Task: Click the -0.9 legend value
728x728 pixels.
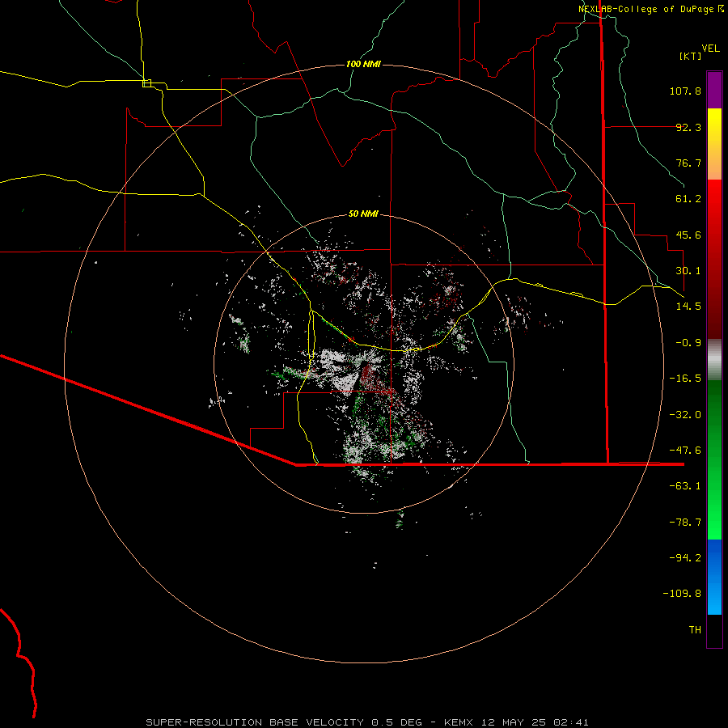Action: click(688, 343)
